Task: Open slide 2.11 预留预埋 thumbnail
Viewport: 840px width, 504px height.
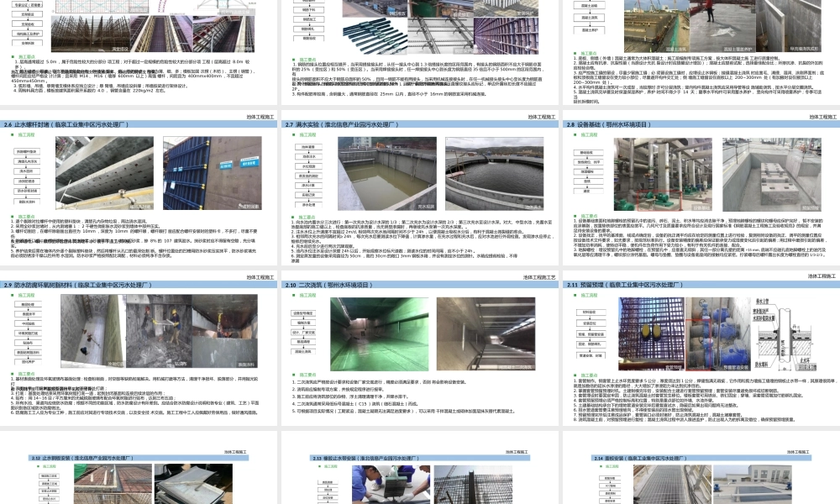Action: tap(701, 348)
